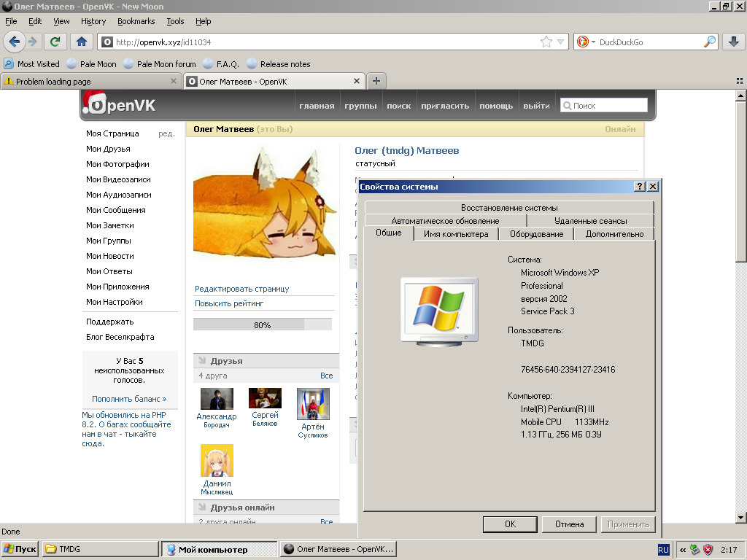Screen dimensions: 747x560
Task: Open the File menu
Action: pos(11,21)
